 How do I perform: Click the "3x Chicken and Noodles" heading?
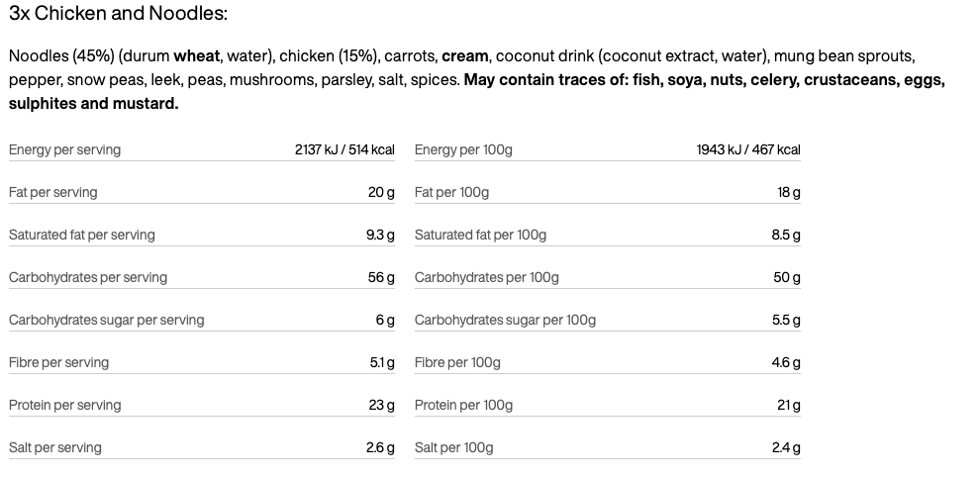pos(118,14)
